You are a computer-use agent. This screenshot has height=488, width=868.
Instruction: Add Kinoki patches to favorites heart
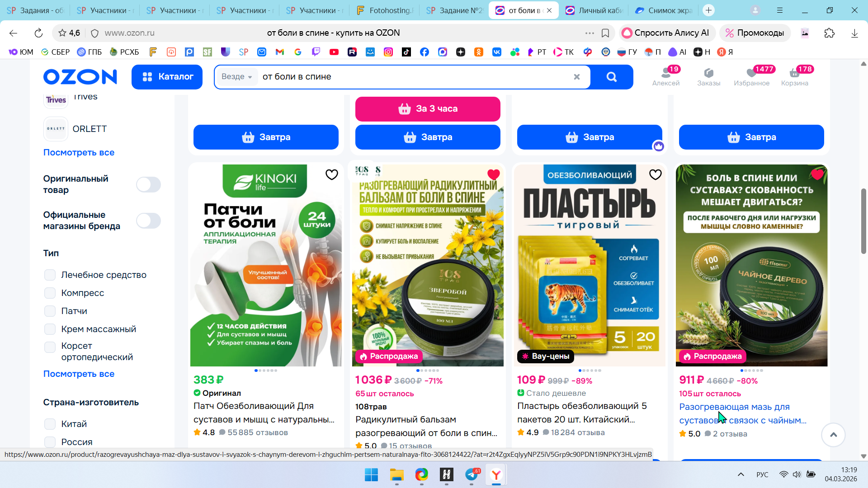click(x=331, y=174)
